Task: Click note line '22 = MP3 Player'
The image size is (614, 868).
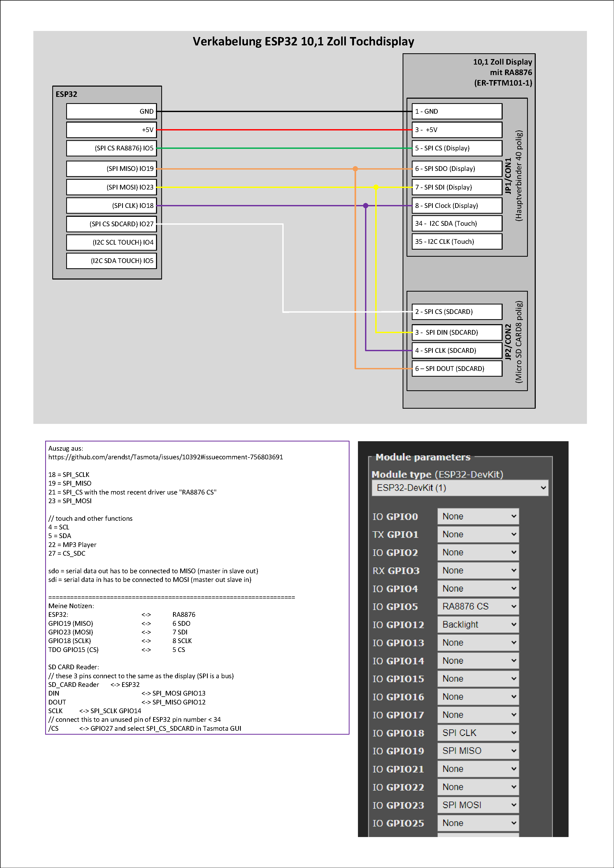Action: pyautogui.click(x=72, y=545)
